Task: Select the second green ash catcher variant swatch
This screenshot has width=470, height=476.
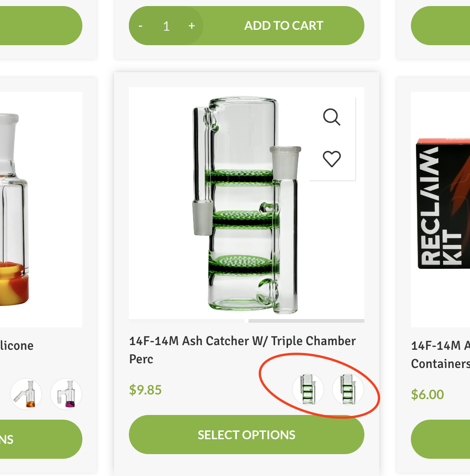Action: [x=348, y=389]
